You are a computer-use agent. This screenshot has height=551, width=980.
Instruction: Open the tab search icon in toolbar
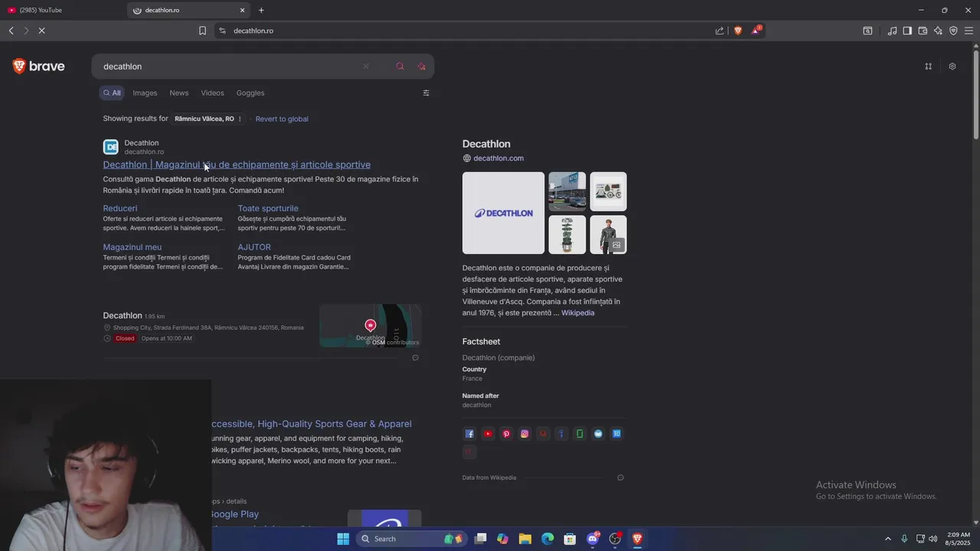[867, 31]
